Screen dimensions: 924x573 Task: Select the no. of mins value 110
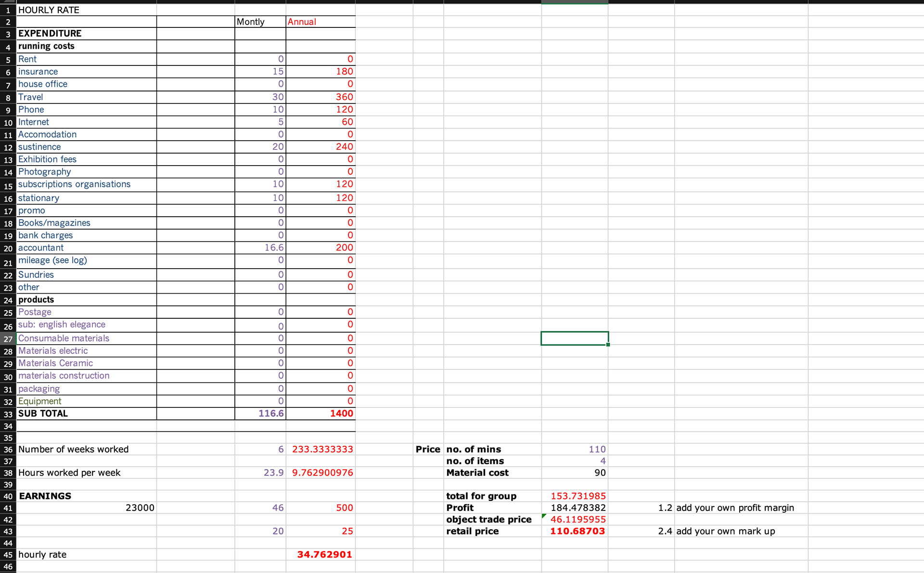point(575,449)
